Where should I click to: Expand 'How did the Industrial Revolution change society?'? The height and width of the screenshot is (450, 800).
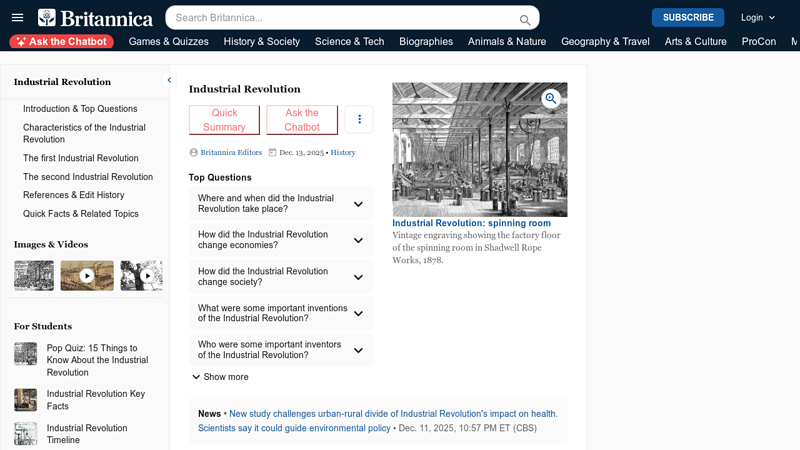pyautogui.click(x=281, y=277)
